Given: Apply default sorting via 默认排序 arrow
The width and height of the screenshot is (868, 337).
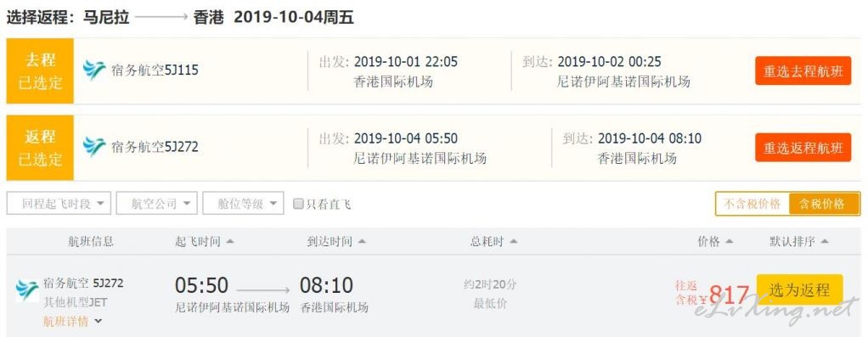Looking at the screenshot, I should (825, 242).
